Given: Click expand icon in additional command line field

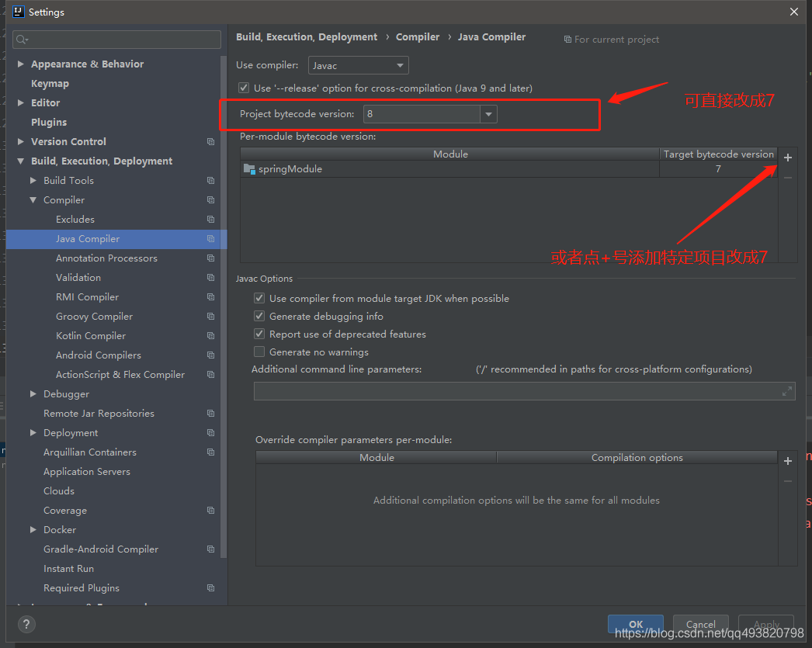Looking at the screenshot, I should click(787, 391).
